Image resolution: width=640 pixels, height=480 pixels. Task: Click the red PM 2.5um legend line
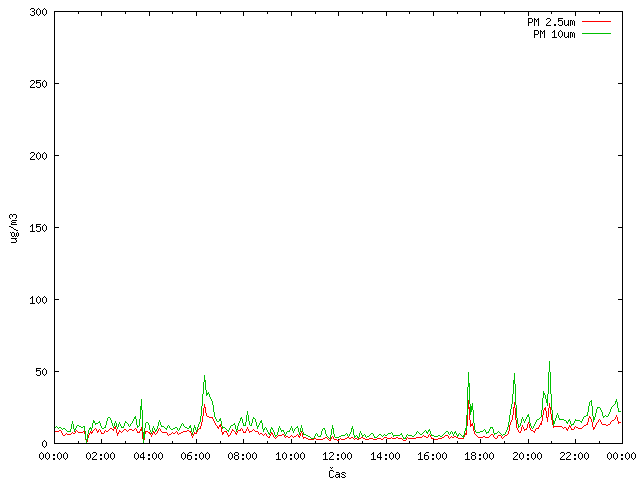(x=596, y=22)
